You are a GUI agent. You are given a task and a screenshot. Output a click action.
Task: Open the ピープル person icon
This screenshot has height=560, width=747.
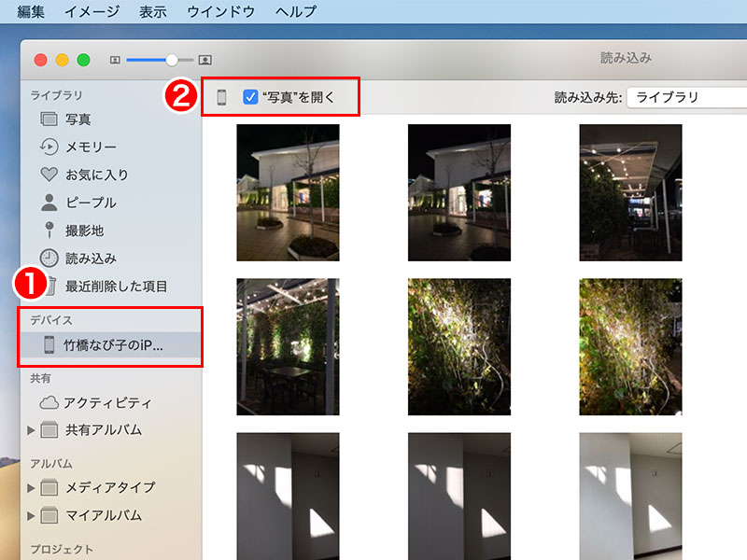pyautogui.click(x=49, y=203)
